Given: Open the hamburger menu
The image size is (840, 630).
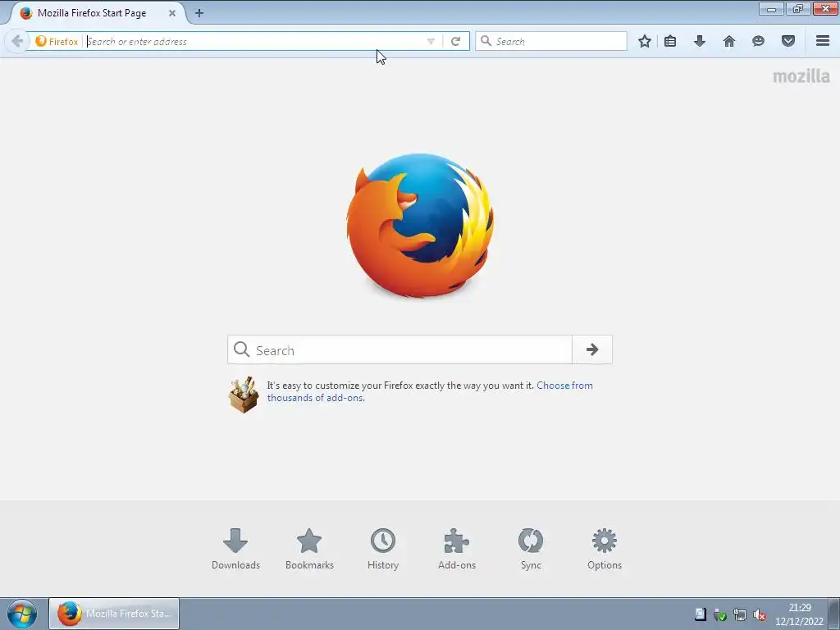Looking at the screenshot, I should (823, 41).
